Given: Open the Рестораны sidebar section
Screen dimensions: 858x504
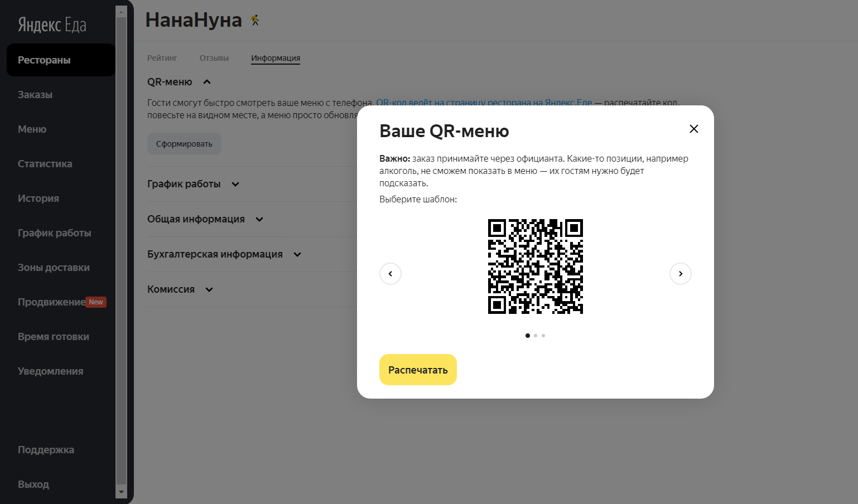Looking at the screenshot, I should (61, 60).
